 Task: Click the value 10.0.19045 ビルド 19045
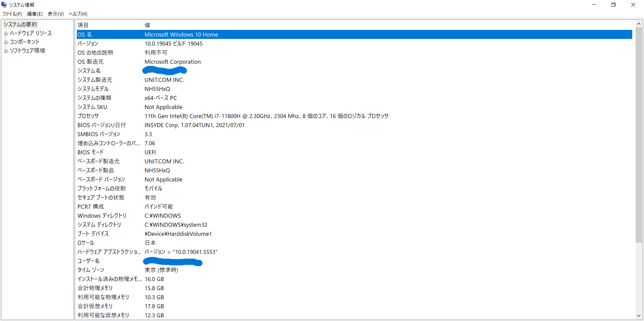point(173,44)
